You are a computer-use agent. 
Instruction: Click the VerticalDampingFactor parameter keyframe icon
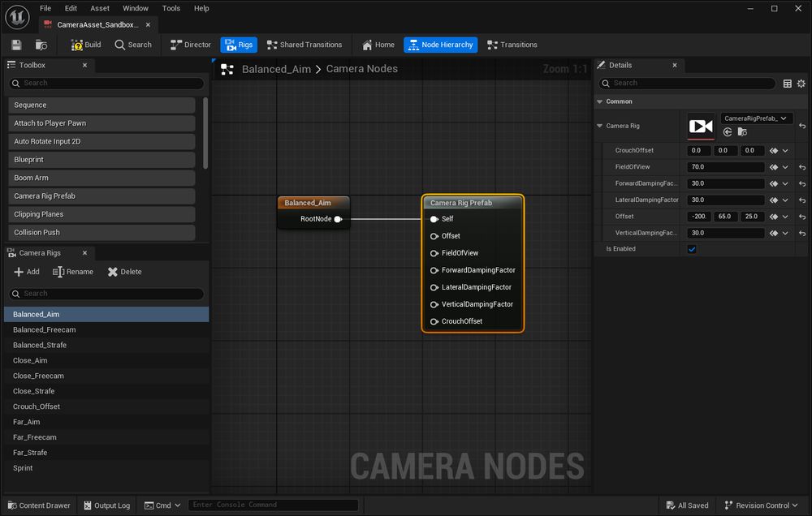[x=774, y=234]
